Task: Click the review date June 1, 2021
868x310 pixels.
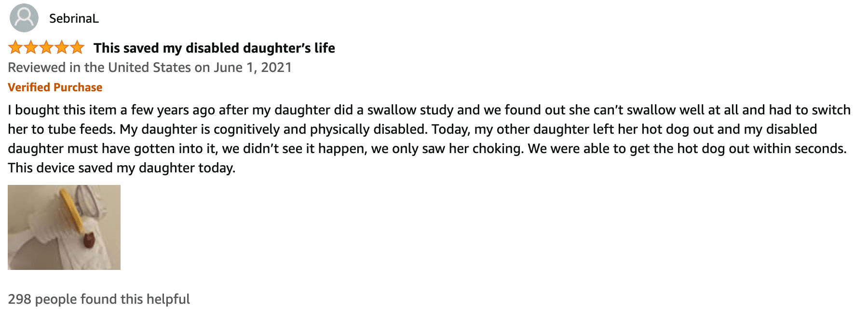Action: [x=253, y=67]
